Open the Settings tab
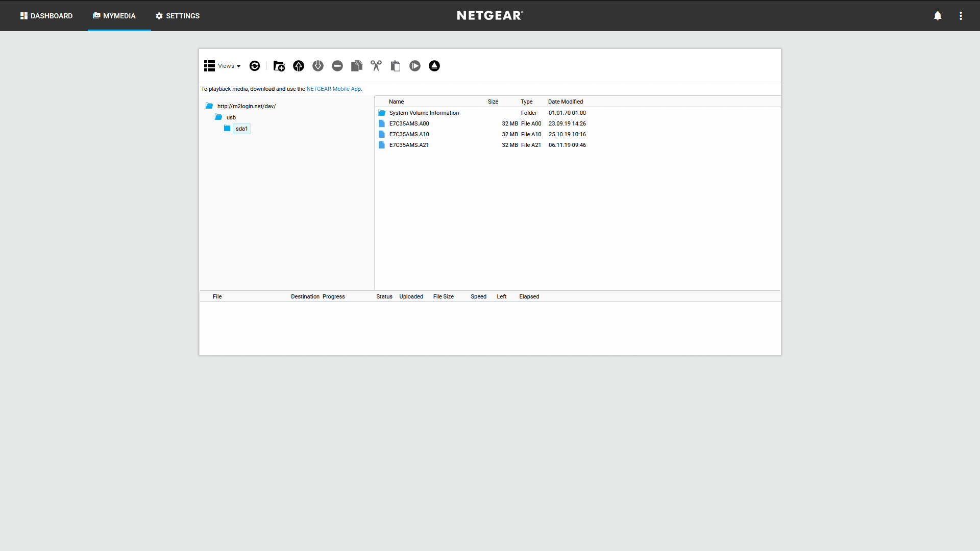Screen dimensions: 980x551 coord(178,16)
